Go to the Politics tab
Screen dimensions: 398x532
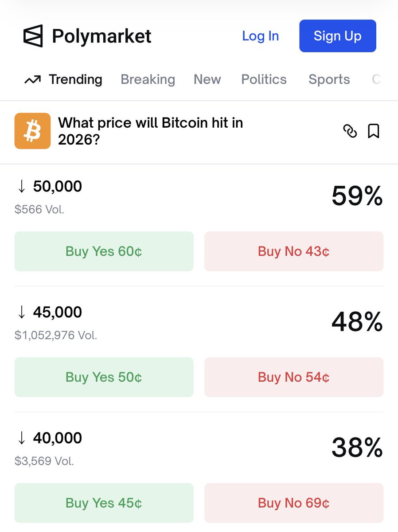[x=264, y=79]
